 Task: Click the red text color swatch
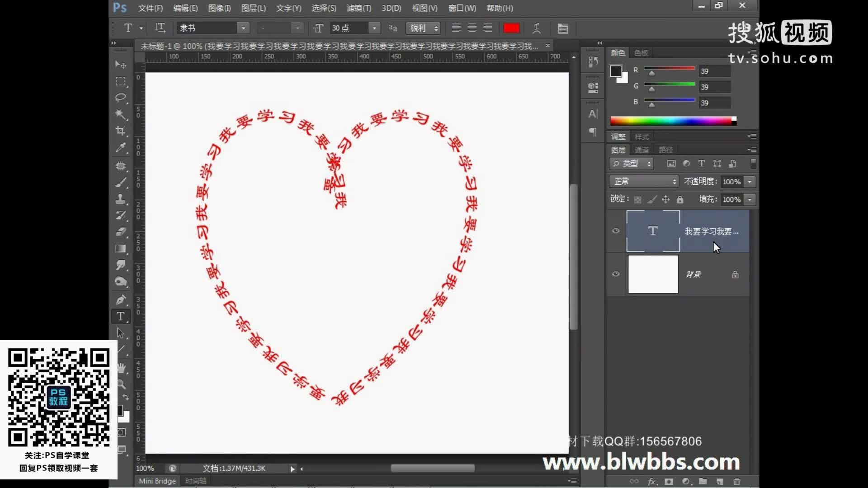pos(511,28)
